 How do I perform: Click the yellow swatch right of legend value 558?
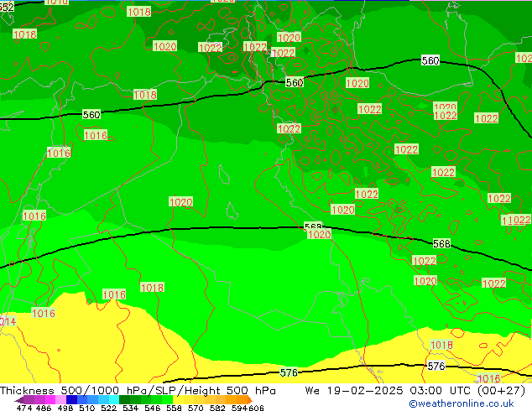(178, 400)
